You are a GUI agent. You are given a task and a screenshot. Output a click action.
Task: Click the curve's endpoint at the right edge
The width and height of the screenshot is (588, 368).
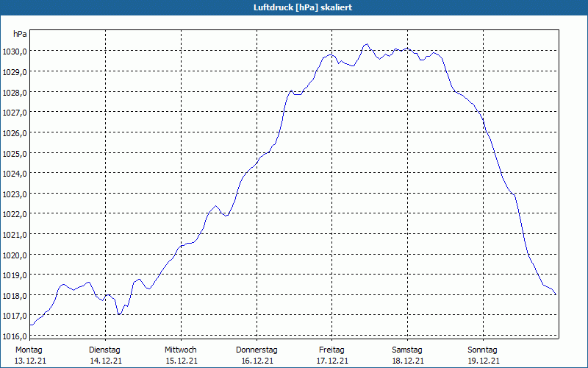[556, 294]
